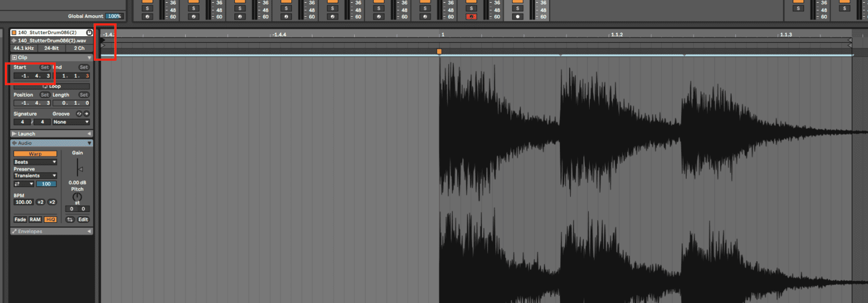Viewport: 868px width, 303px height.
Task: Toggle the RAM mode button
Action: [35, 219]
